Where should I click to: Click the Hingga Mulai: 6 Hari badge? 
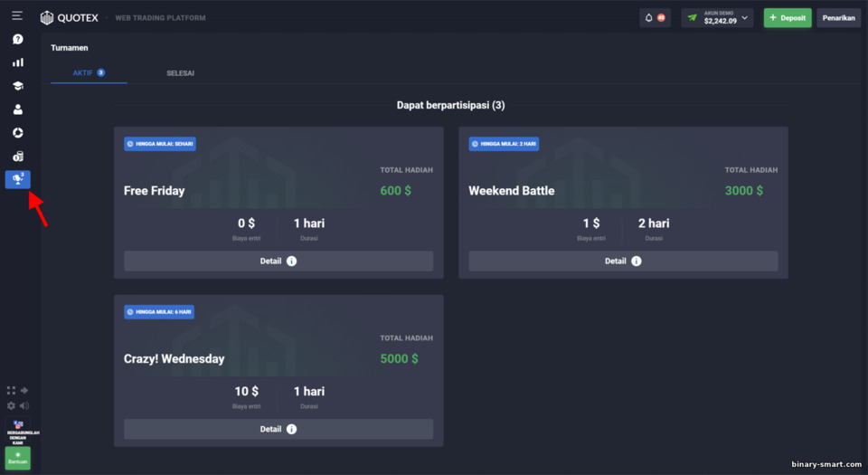pyautogui.click(x=159, y=311)
